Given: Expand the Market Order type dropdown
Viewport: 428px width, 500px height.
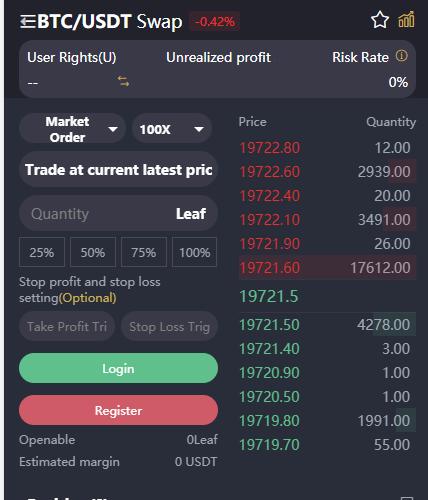Looking at the screenshot, I should click(x=72, y=129).
